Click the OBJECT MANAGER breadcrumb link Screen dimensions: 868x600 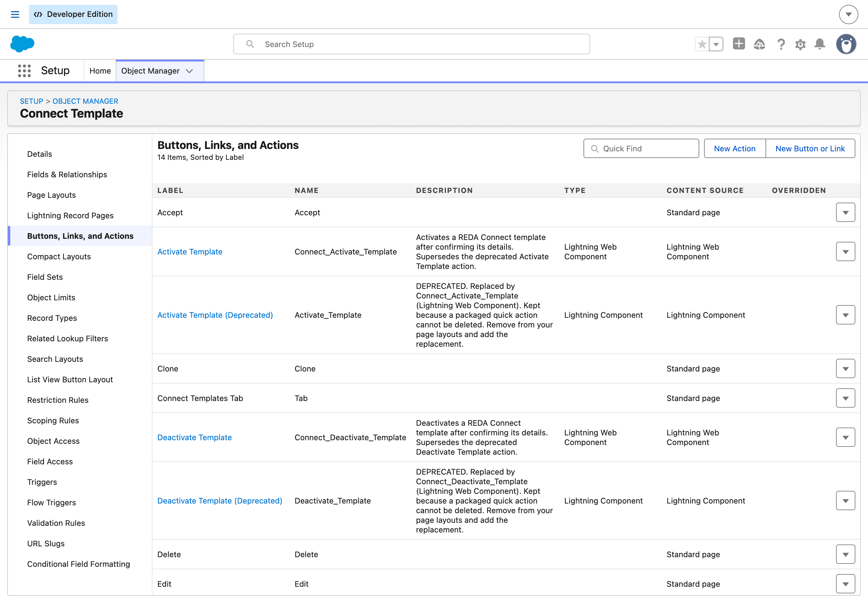[x=85, y=101]
